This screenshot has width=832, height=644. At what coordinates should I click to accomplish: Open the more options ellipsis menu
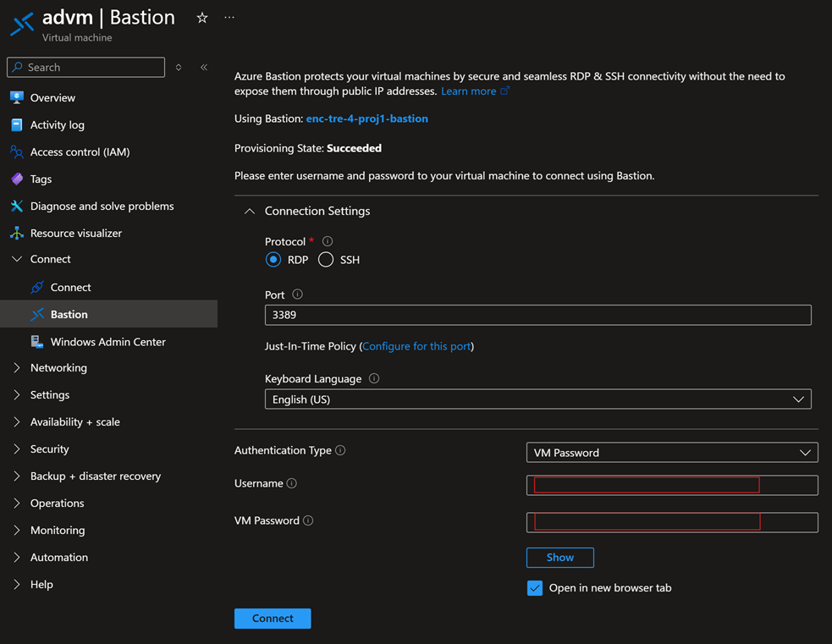point(229,18)
